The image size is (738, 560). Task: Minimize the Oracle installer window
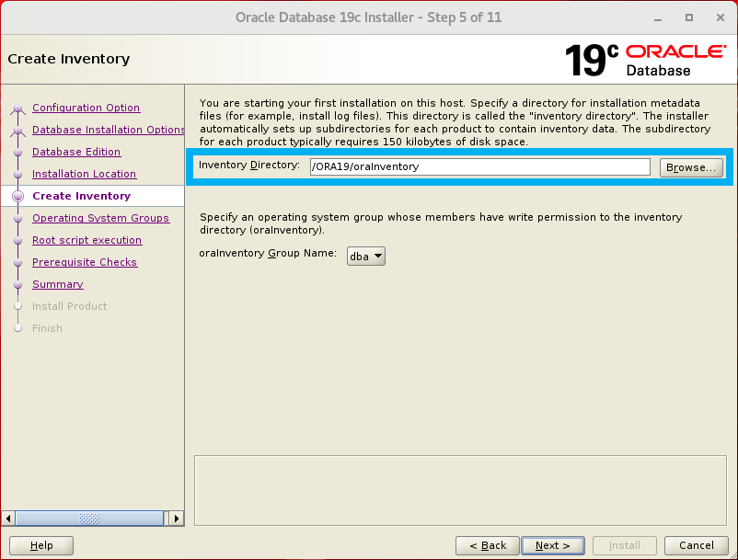tap(658, 17)
